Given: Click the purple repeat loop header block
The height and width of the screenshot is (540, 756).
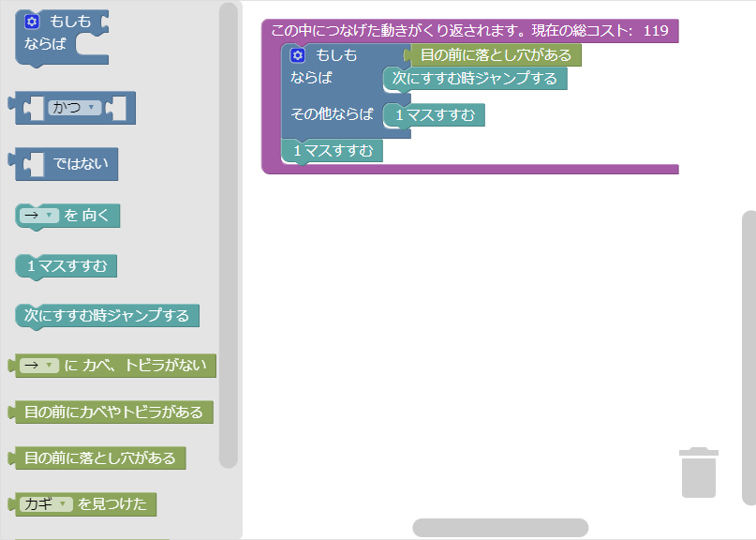Looking at the screenshot, I should [468, 31].
